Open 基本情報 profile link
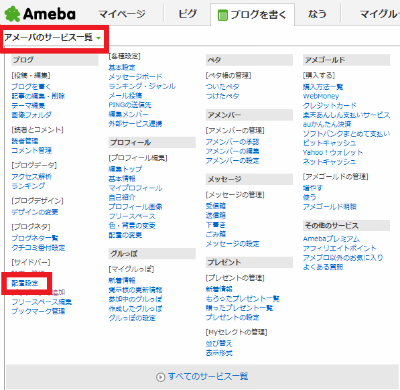Viewport: 400px width, 390px height. point(122,178)
